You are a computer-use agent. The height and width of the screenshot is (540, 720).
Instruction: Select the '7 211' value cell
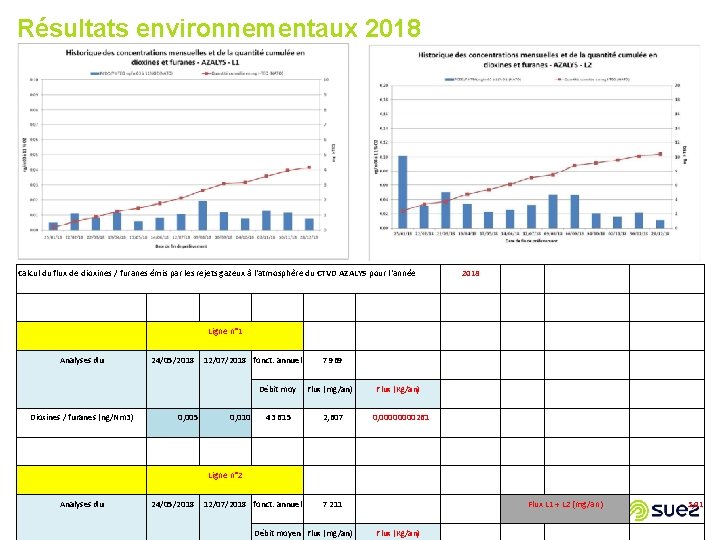coord(329,509)
